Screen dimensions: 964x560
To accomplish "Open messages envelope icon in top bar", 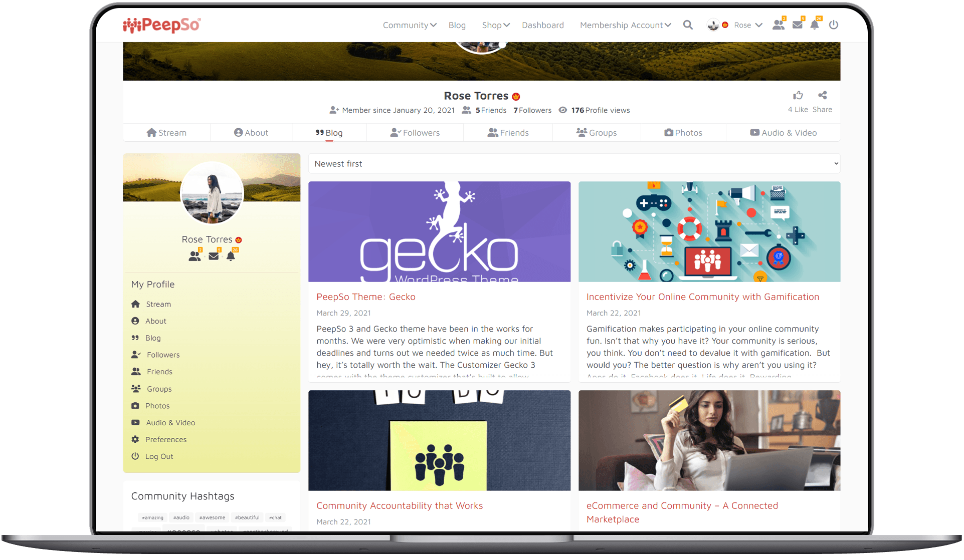I will pyautogui.click(x=798, y=25).
